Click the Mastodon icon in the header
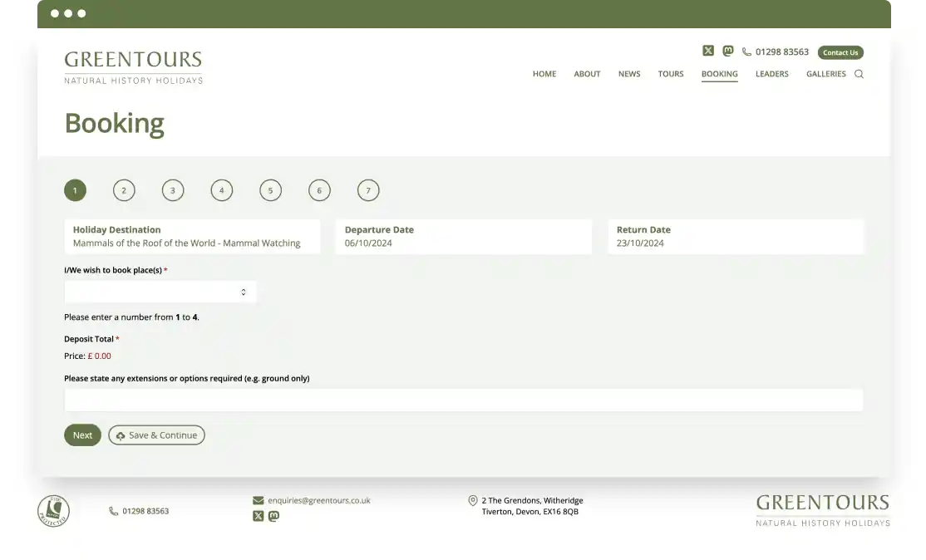 click(727, 51)
